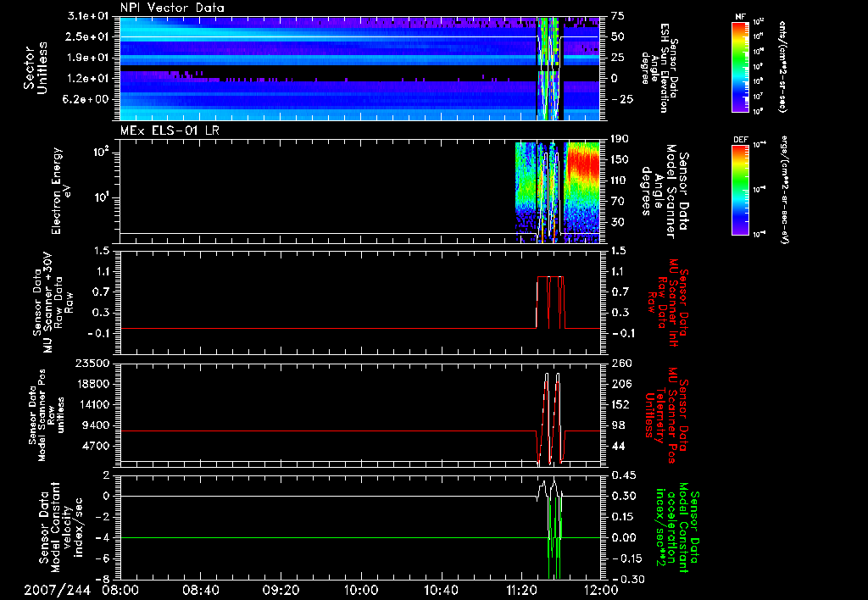Image resolution: width=868 pixels, height=600 pixels.
Task: Click the red square pulse in Scanner +30V plot
Action: pyautogui.click(x=551, y=303)
